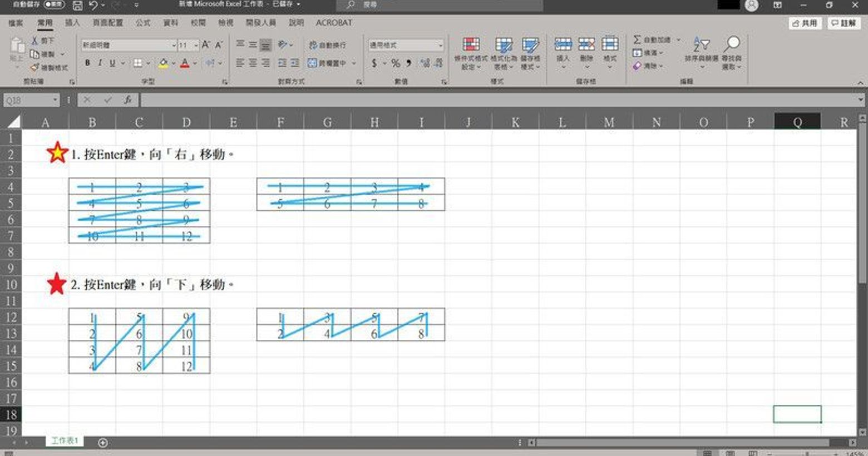Open the ACROBAT ribbon tab
The height and width of the screenshot is (456, 868).
(x=334, y=23)
